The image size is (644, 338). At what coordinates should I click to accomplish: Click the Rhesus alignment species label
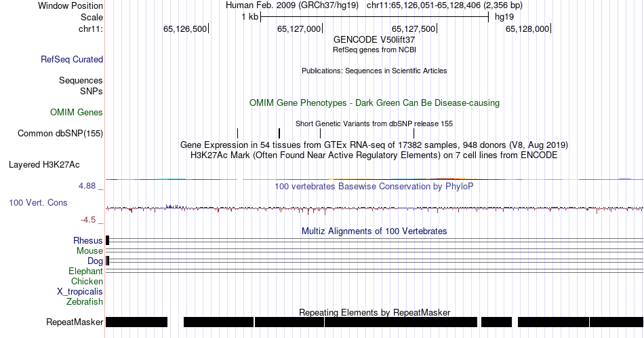(x=88, y=241)
